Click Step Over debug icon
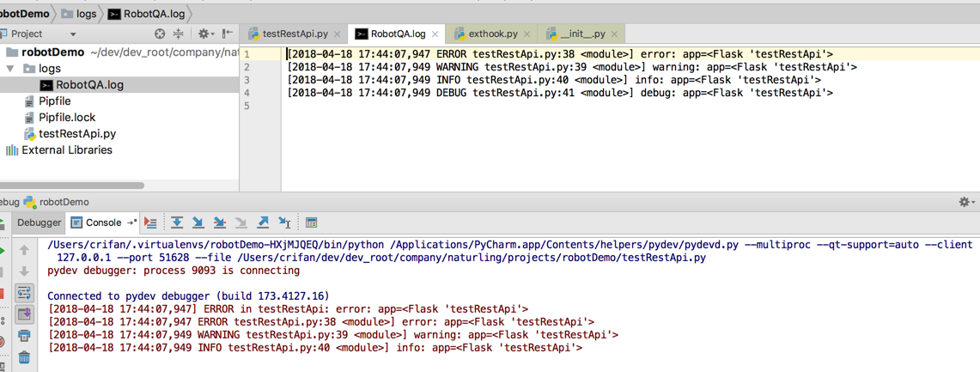Image resolution: width=980 pixels, height=372 pixels. (177, 223)
